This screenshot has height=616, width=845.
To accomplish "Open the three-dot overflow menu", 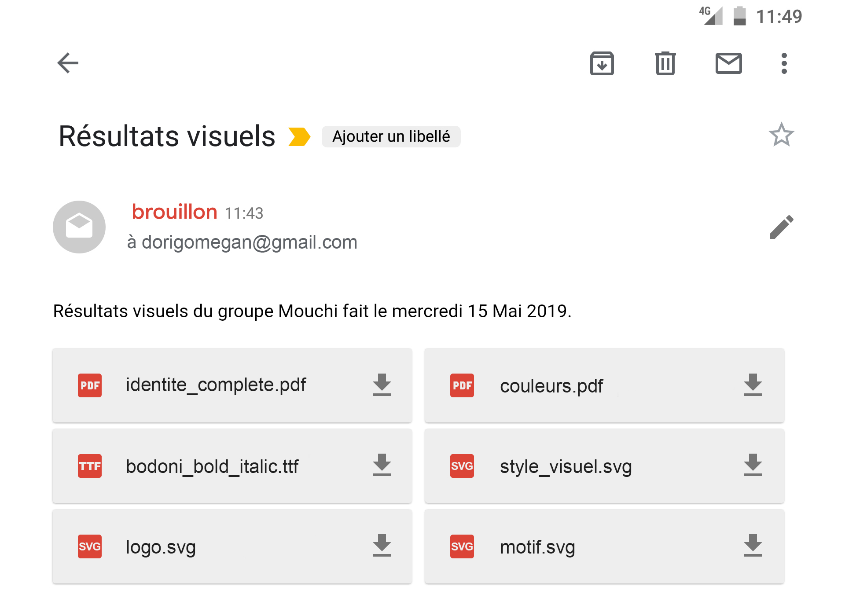I will click(x=784, y=64).
